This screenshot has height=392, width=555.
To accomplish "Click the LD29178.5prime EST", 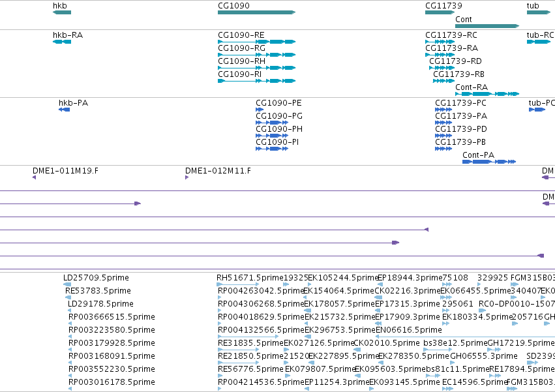I will (x=69, y=310).
